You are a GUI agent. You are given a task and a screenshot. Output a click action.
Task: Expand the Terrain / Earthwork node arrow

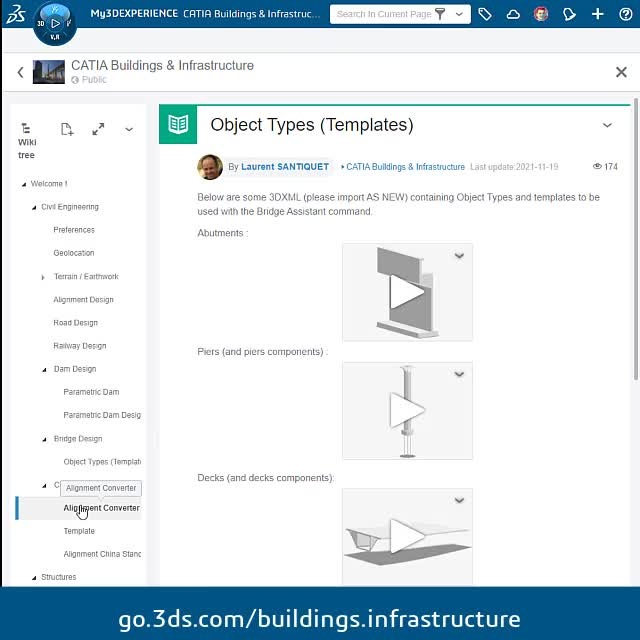click(43, 278)
